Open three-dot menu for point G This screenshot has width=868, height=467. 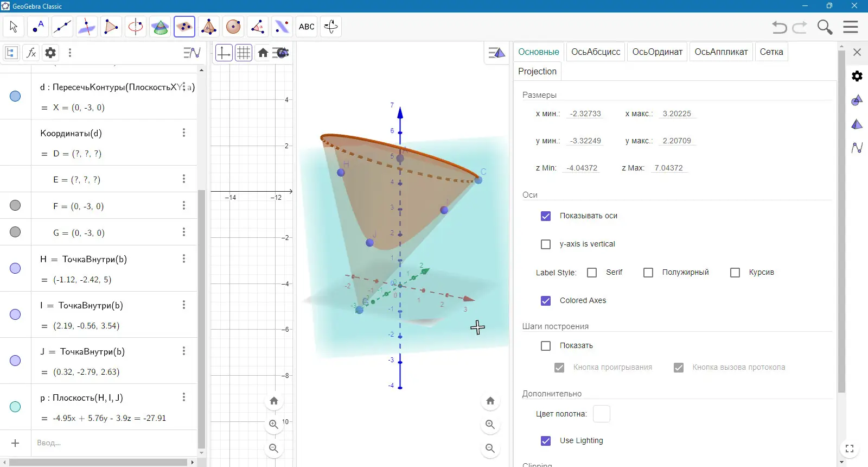point(184,232)
